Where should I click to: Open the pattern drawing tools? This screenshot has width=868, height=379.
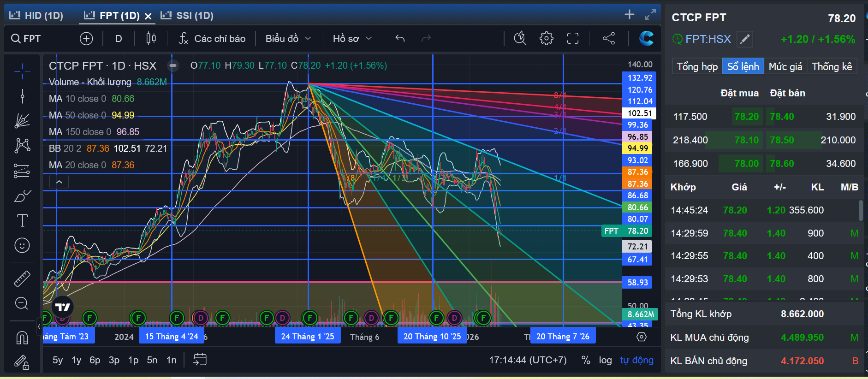(x=22, y=146)
